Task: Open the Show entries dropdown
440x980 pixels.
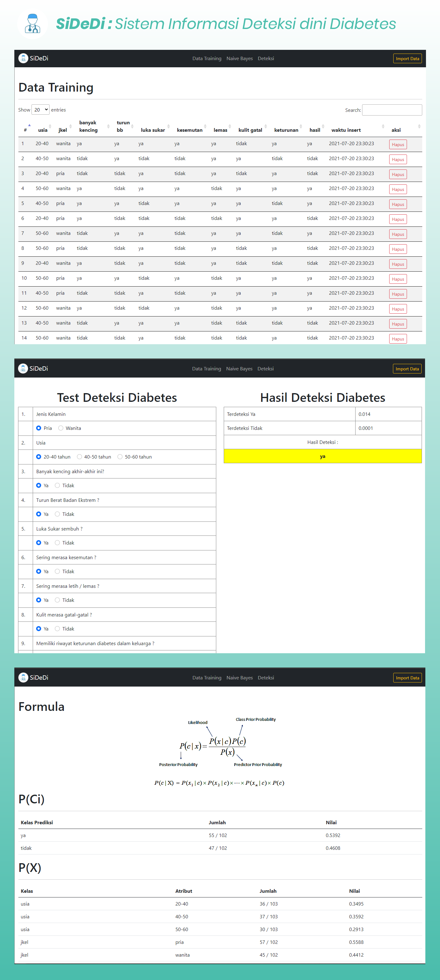Action: pos(40,110)
